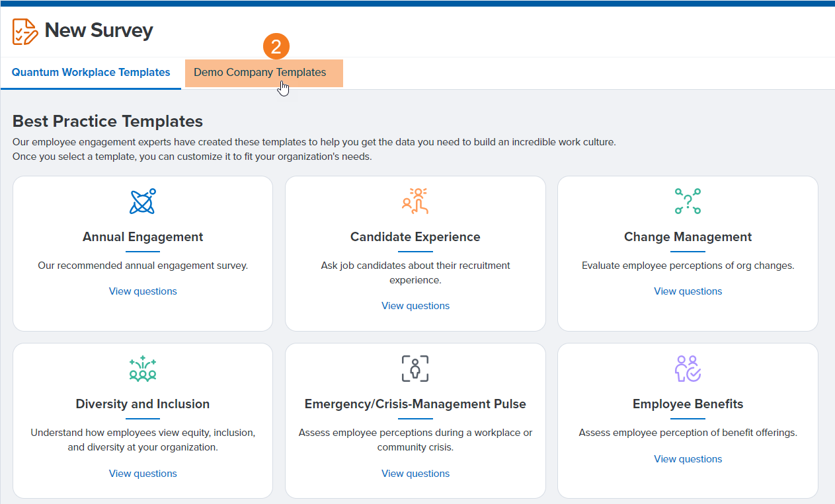Viewport: 835px width, 504px height.
Task: Click the Change Management question-mark icon
Action: [x=688, y=201]
